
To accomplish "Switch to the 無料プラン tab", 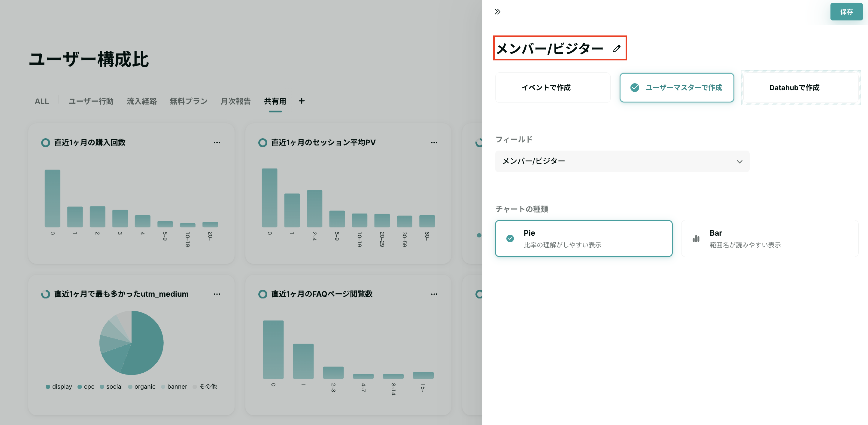I will tap(189, 101).
